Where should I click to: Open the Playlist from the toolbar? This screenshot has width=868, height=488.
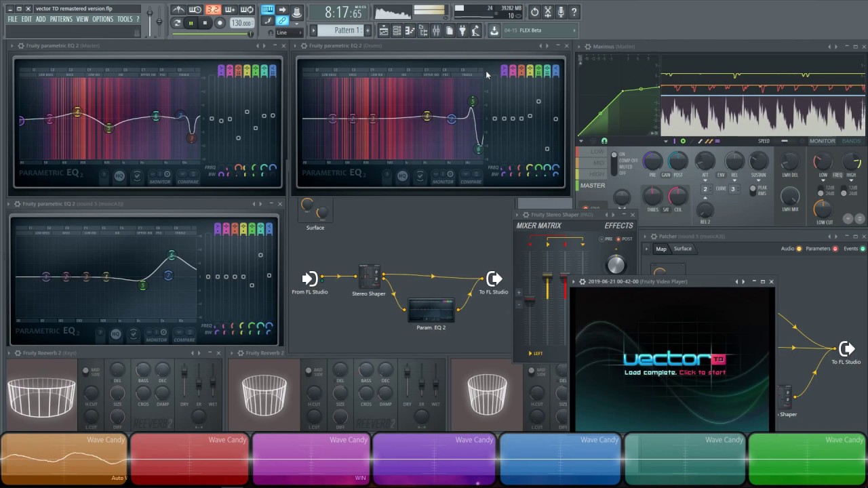[x=384, y=30]
